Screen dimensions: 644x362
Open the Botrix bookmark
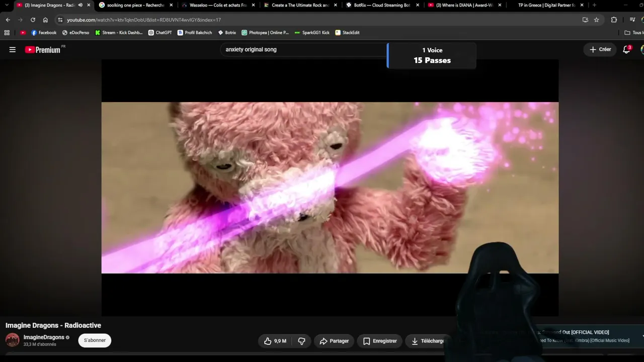pyautogui.click(x=227, y=33)
